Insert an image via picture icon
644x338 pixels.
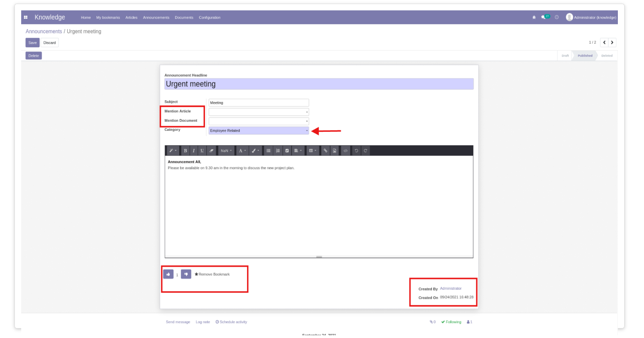click(x=335, y=151)
